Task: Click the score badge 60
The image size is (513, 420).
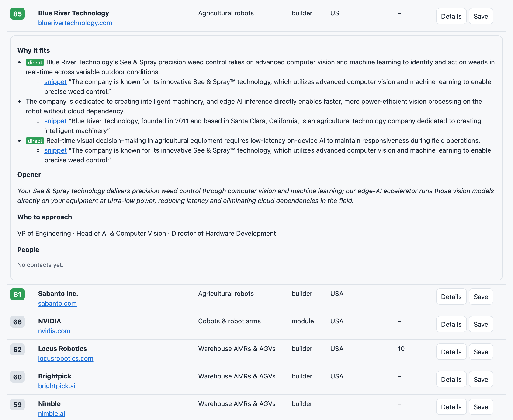Action: tap(17, 377)
